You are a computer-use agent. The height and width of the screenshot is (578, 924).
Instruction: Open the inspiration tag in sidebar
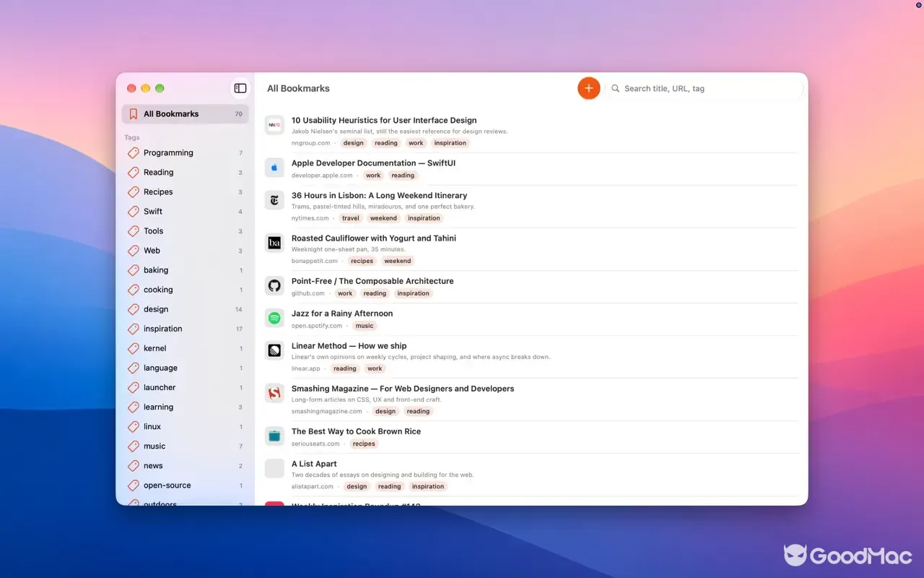[x=186, y=329]
